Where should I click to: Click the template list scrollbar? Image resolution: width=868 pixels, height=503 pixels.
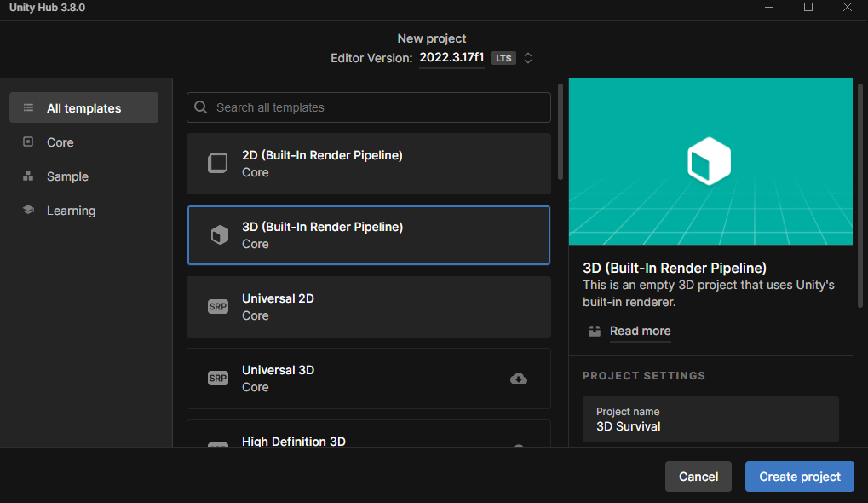coord(560,132)
